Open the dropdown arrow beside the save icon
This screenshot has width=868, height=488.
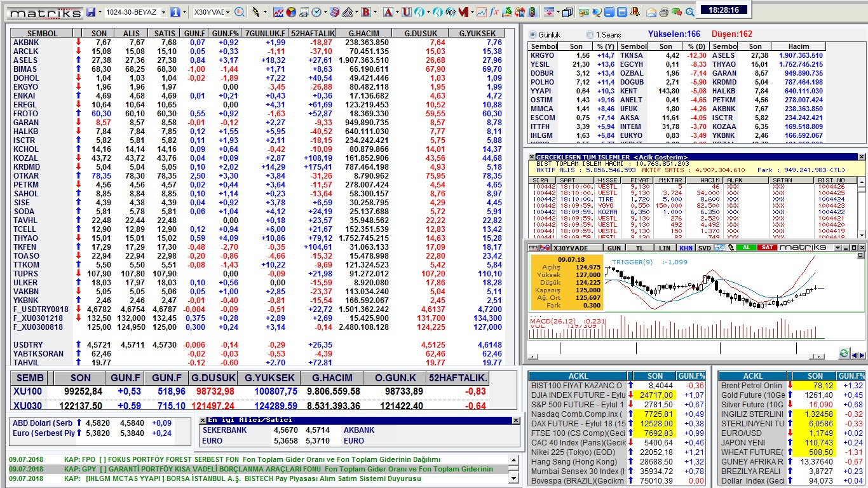tap(100, 12)
